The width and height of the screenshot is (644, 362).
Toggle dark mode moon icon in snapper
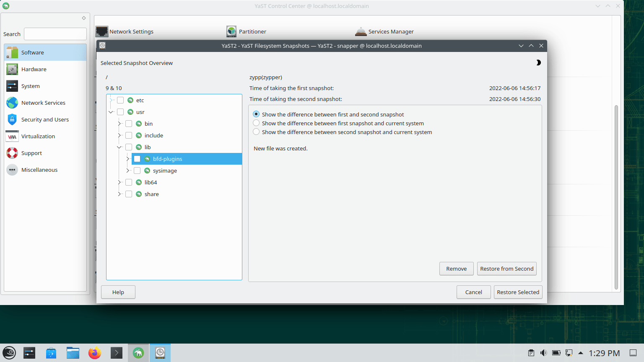tap(538, 62)
